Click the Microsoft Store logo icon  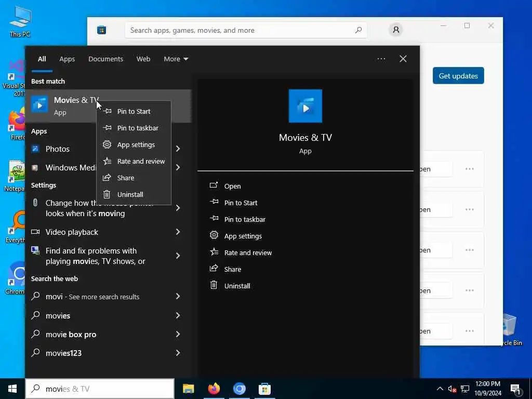pyautogui.click(x=101, y=30)
